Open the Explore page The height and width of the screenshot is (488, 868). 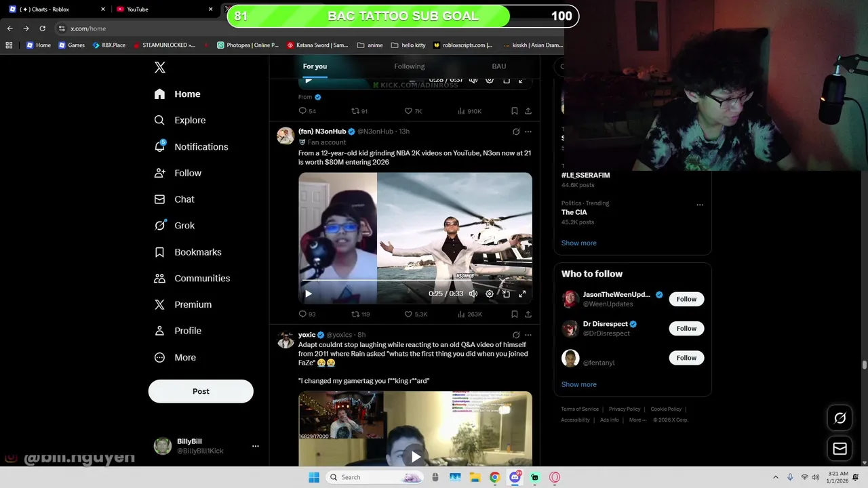pos(180,120)
